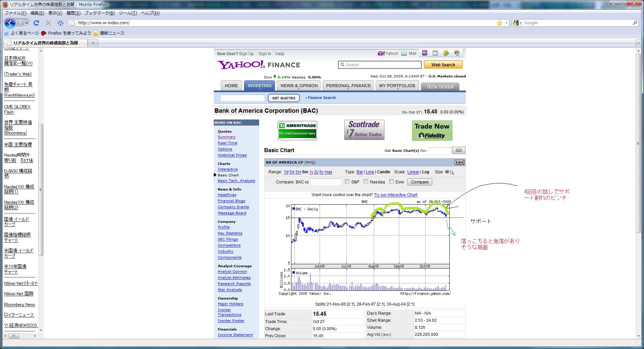Click the GET QUOTES button
Viewport: 644px width, 349px height.
(x=284, y=98)
